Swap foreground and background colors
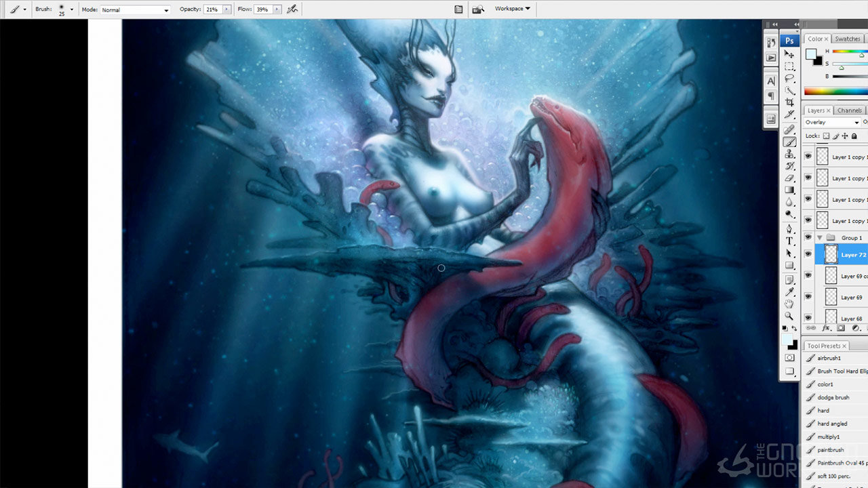 pos(795,329)
